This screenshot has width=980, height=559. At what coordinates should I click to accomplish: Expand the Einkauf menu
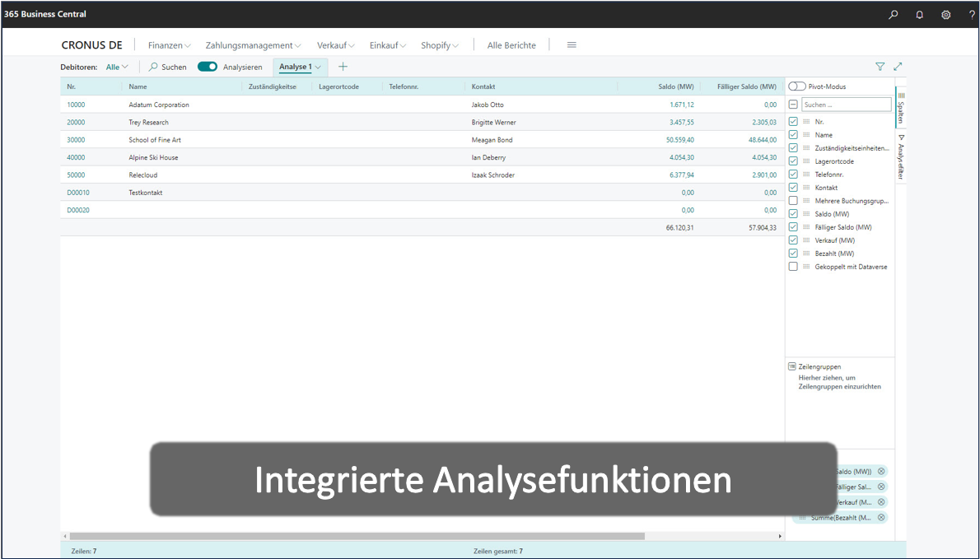pyautogui.click(x=388, y=45)
